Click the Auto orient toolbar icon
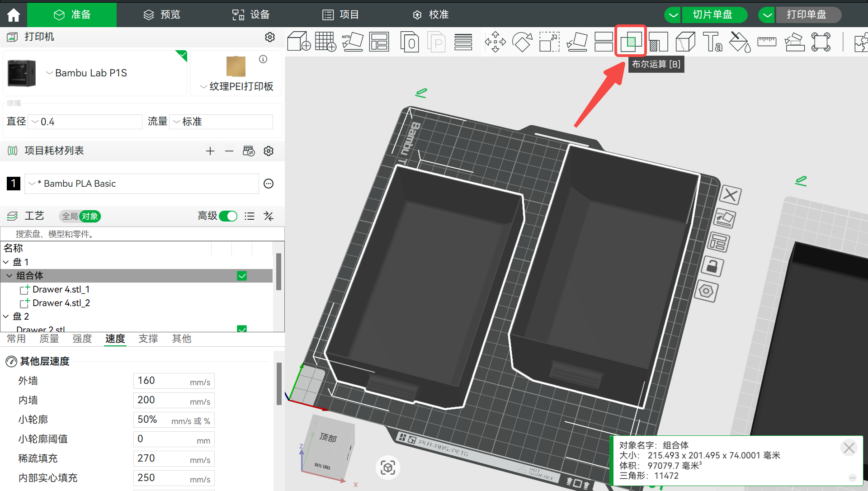 [353, 42]
